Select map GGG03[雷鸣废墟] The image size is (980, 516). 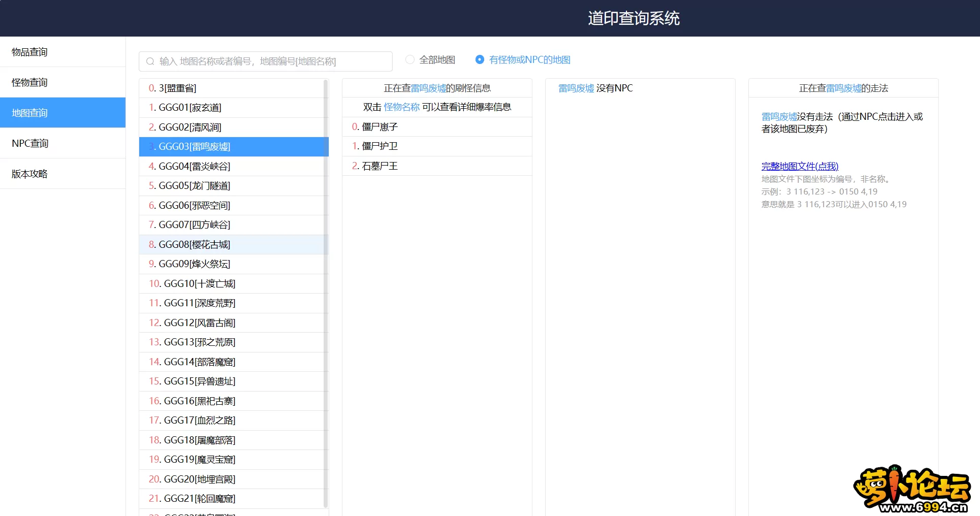click(x=234, y=147)
